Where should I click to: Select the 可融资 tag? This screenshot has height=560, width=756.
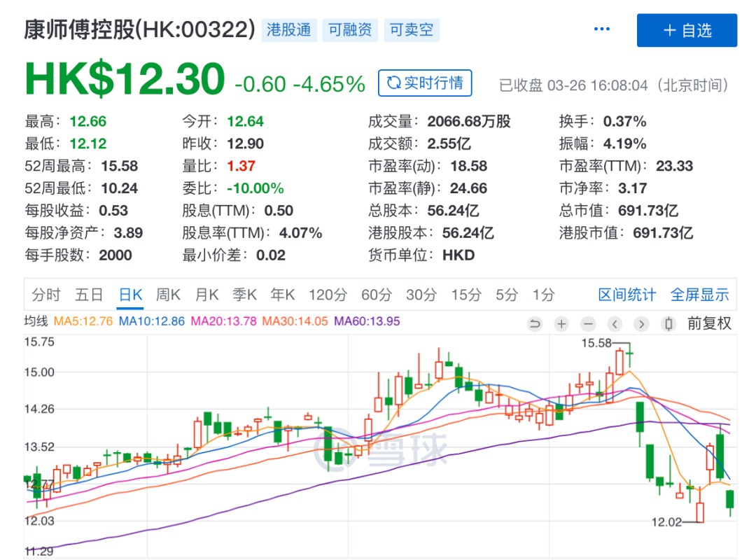click(x=350, y=30)
